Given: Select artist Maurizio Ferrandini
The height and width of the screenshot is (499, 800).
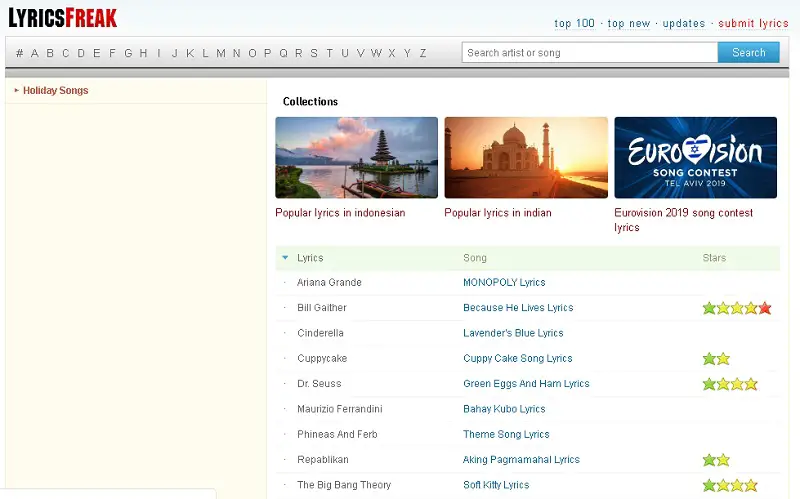Looking at the screenshot, I should pyautogui.click(x=340, y=409).
